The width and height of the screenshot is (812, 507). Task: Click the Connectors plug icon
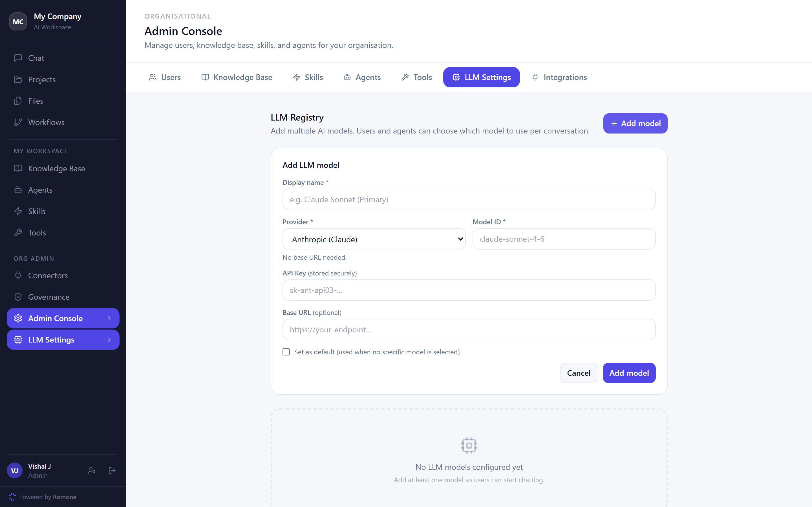pyautogui.click(x=18, y=276)
